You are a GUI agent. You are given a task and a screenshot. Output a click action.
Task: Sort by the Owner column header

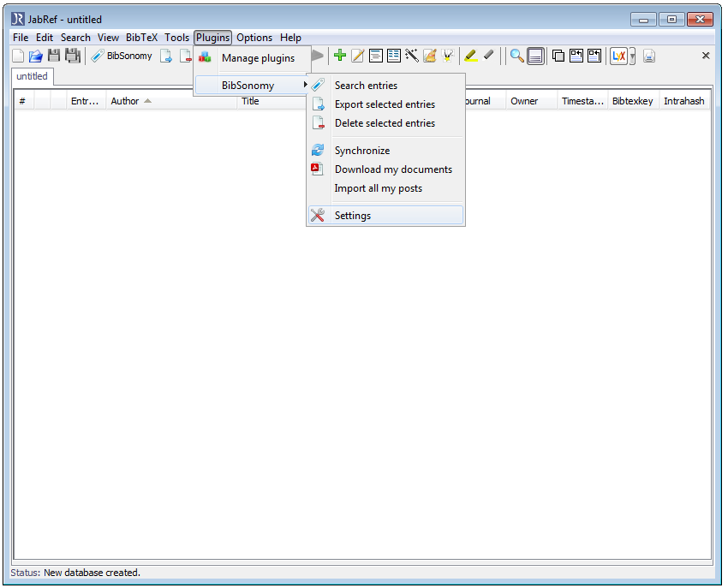click(531, 101)
